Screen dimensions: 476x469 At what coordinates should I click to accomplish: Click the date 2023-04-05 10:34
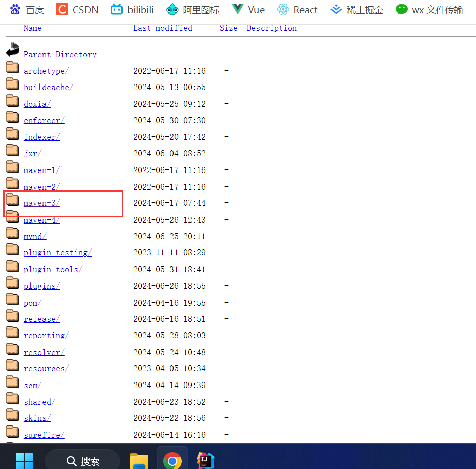click(169, 368)
